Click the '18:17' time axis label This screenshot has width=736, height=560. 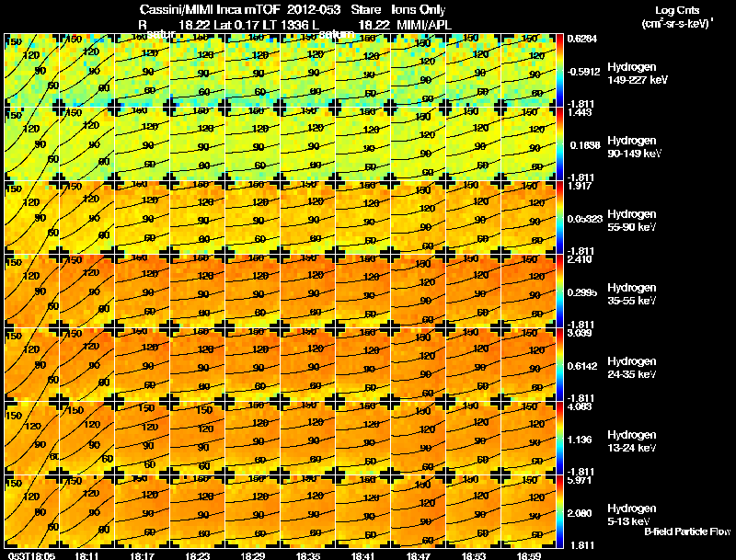(x=142, y=555)
